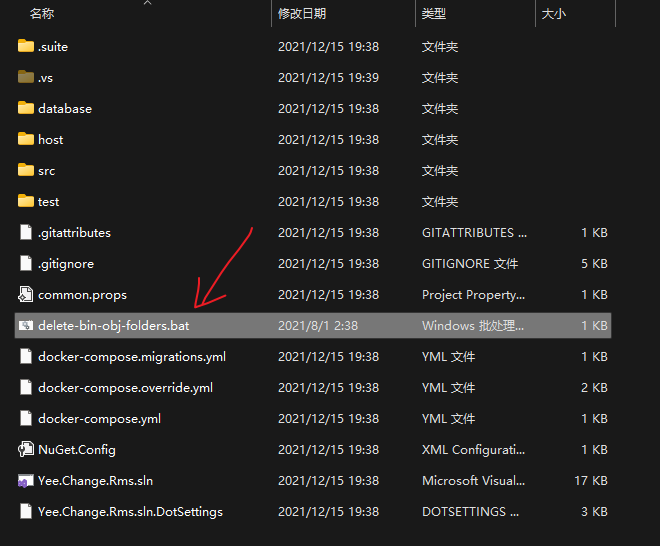Click the GITATTRIBUTES type cell

474,232
